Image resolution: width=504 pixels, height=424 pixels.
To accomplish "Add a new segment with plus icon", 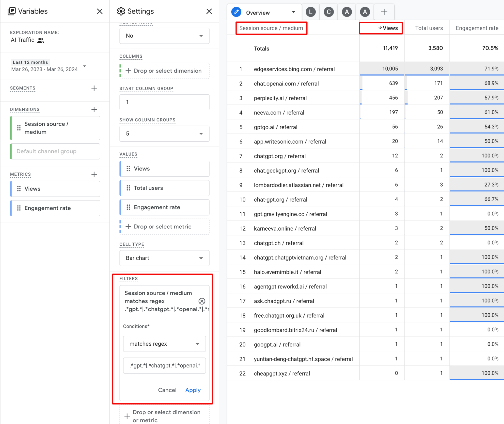I will click(94, 88).
